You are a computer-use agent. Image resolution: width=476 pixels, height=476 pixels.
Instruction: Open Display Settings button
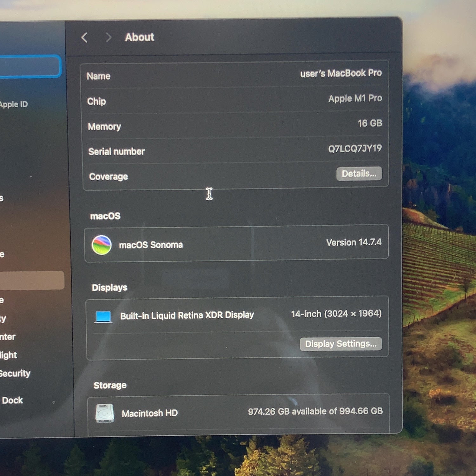click(341, 344)
